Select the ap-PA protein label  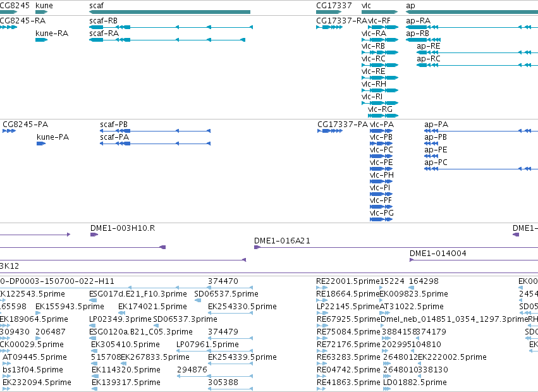point(436,125)
